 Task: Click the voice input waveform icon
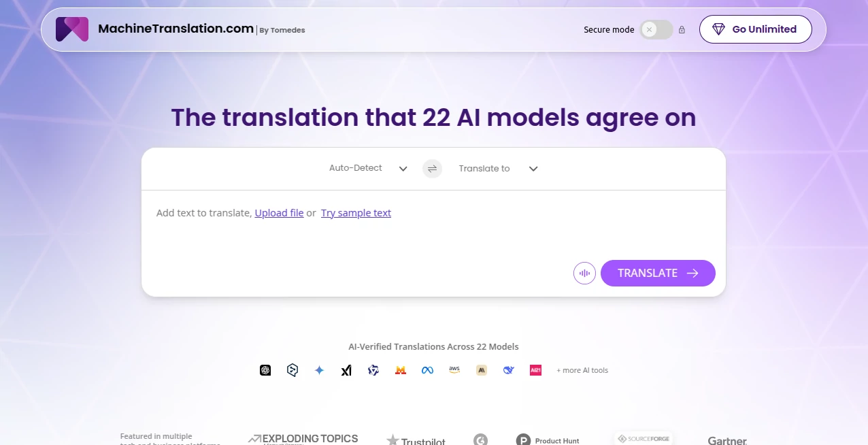coord(584,273)
